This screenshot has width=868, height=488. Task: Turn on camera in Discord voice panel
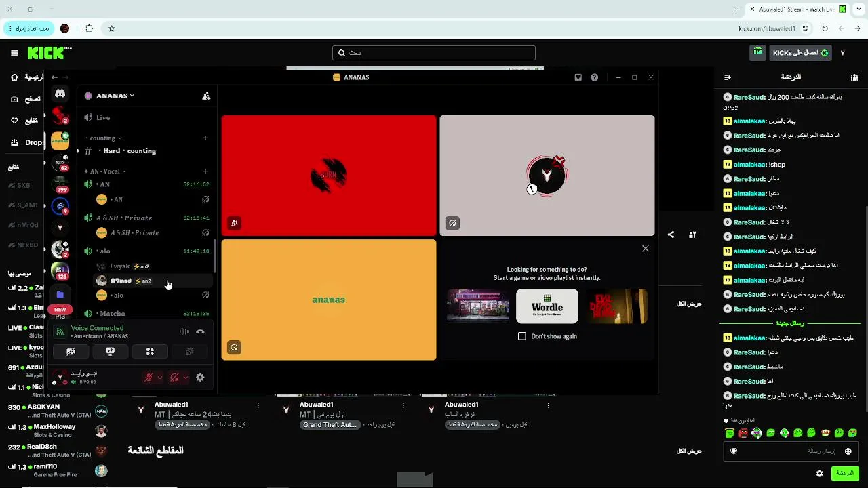coord(71,351)
